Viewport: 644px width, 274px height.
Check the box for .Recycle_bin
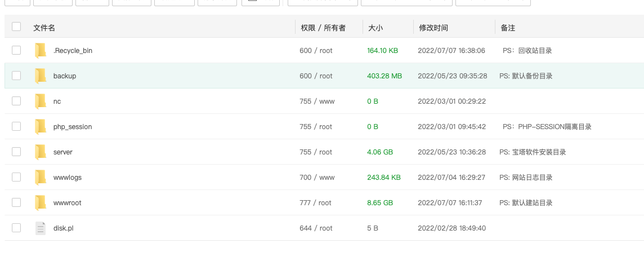pos(16,50)
